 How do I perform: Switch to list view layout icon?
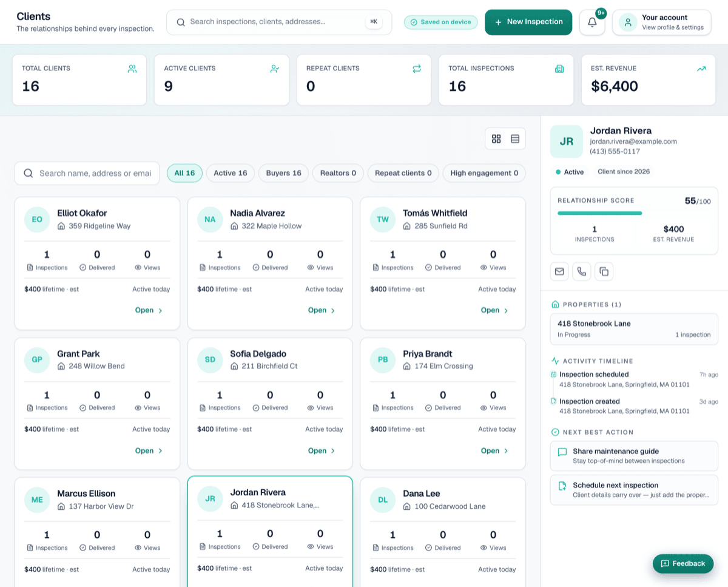coord(515,139)
